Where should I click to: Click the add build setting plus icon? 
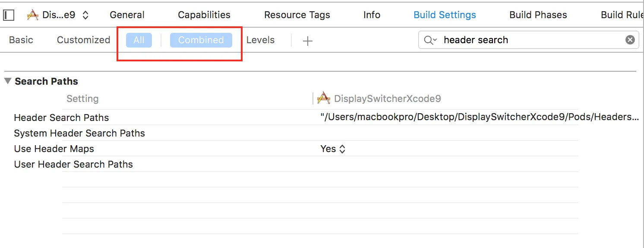point(307,41)
